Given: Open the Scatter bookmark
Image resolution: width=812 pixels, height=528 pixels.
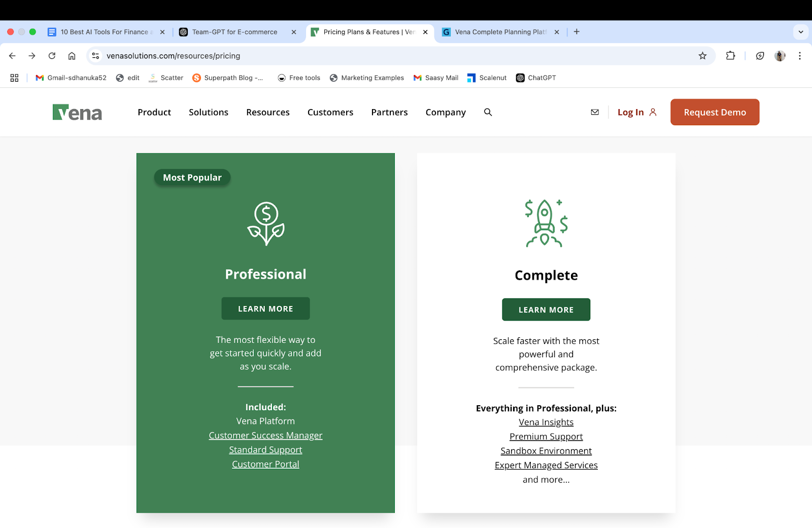Looking at the screenshot, I should point(166,78).
